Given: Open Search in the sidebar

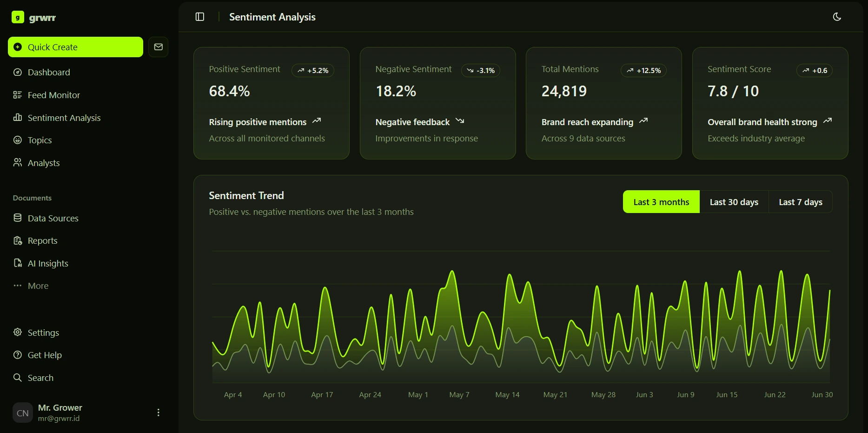Looking at the screenshot, I should pyautogui.click(x=40, y=378).
